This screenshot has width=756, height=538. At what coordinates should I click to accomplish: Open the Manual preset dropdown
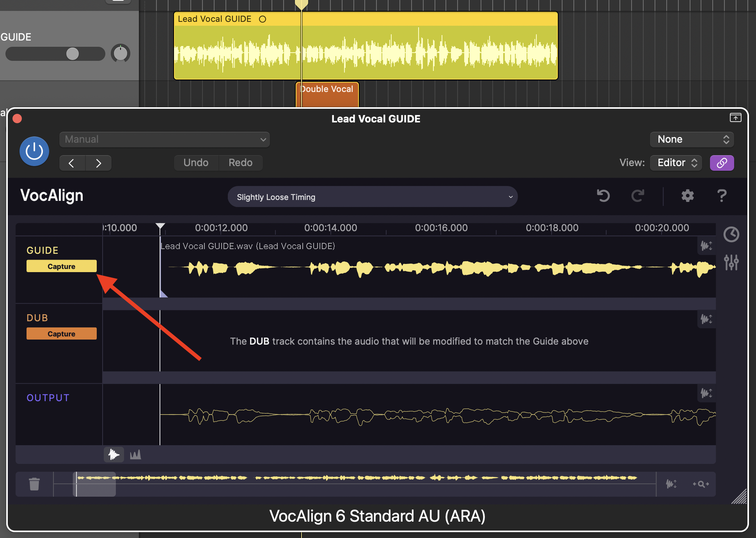(164, 140)
